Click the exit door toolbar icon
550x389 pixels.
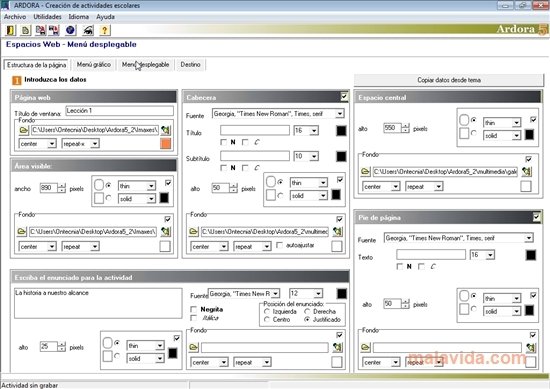[11, 31]
